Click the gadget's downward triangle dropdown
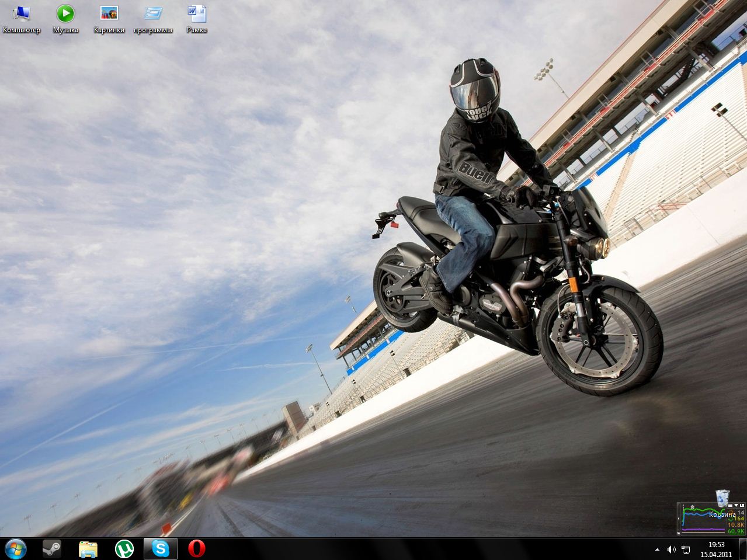The width and height of the screenshot is (747, 560). tap(736, 505)
